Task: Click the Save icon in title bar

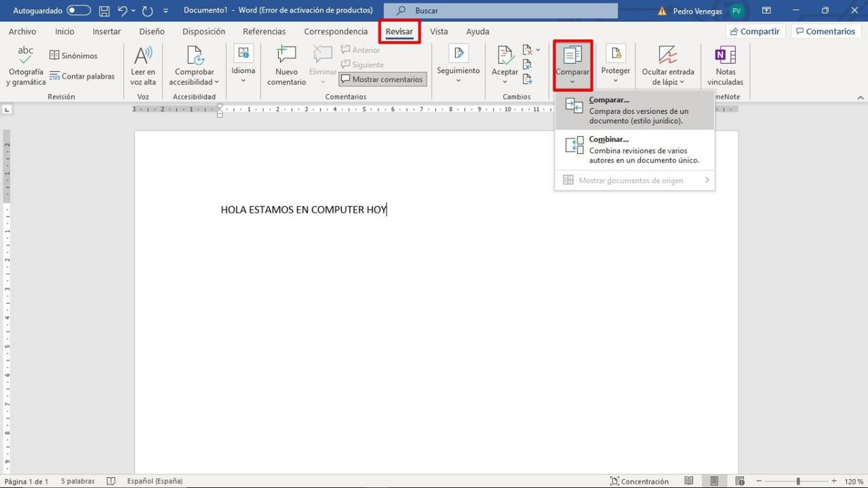Action: [x=104, y=11]
